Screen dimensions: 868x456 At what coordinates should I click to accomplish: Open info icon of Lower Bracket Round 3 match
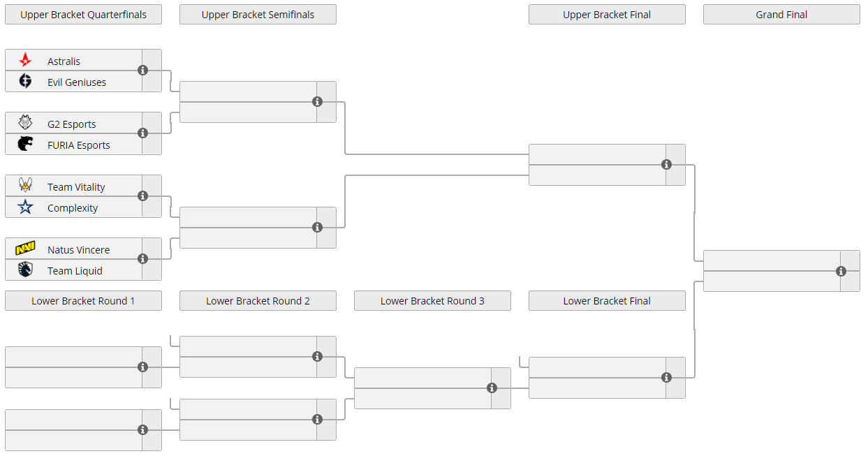pyautogui.click(x=492, y=388)
